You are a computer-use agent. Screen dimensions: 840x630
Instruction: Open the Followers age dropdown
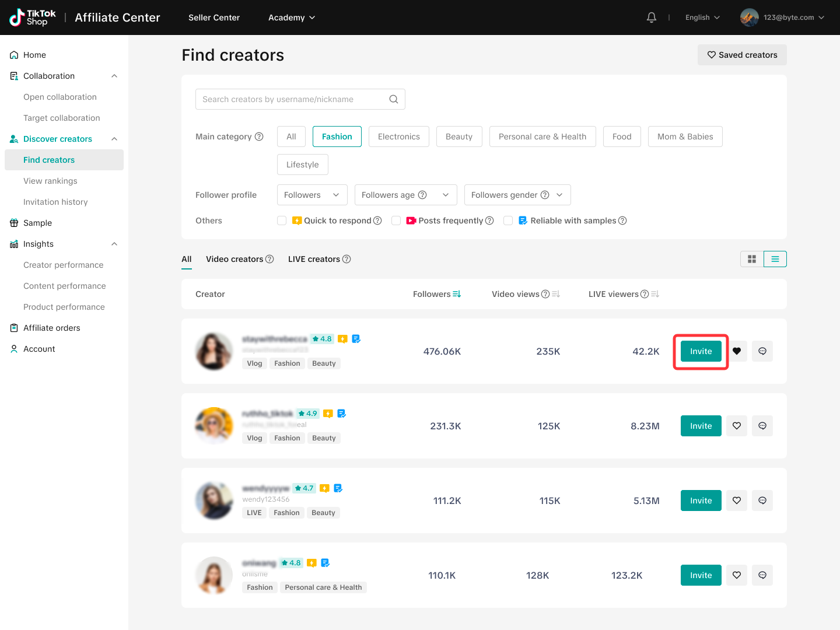(405, 195)
